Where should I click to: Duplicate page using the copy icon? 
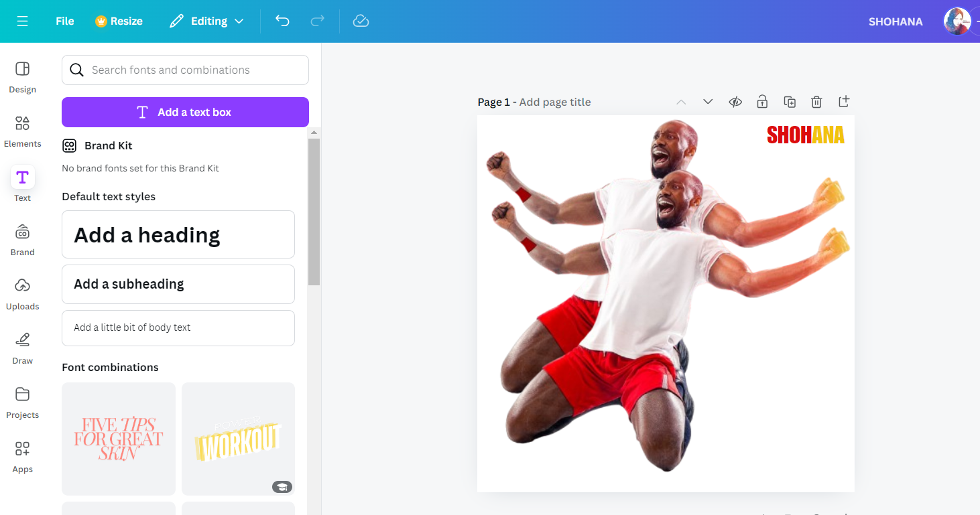click(790, 102)
